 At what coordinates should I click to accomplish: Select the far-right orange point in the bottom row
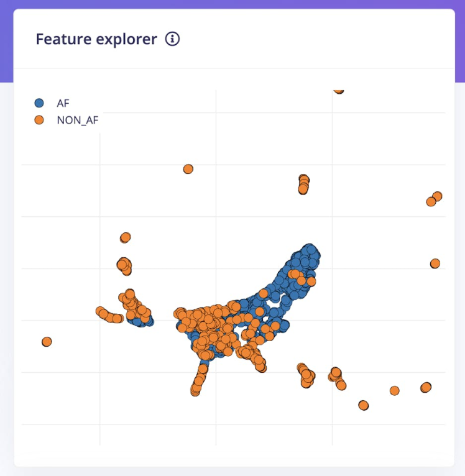click(x=426, y=387)
